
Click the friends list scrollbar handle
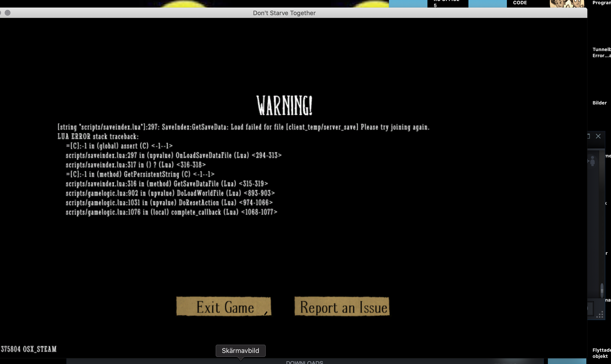point(602,291)
